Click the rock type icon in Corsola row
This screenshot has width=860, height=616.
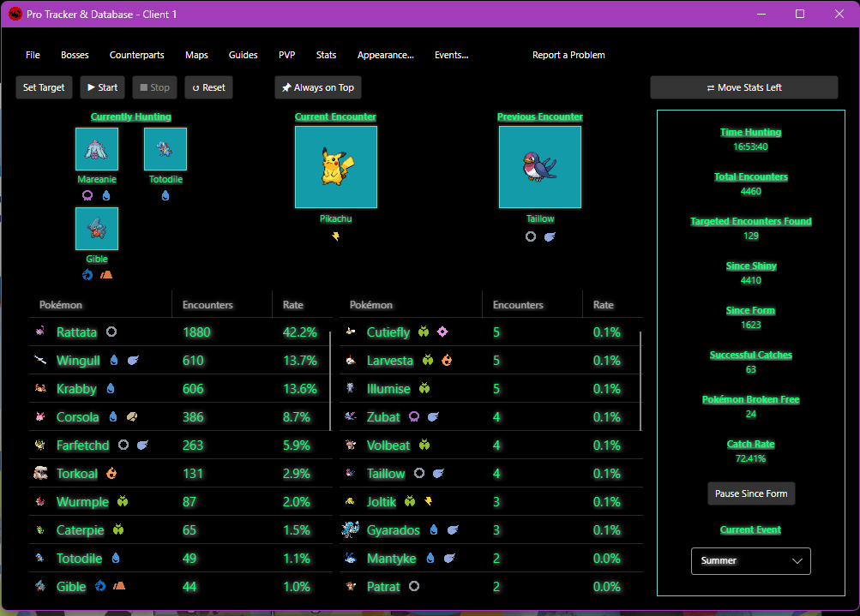132,416
